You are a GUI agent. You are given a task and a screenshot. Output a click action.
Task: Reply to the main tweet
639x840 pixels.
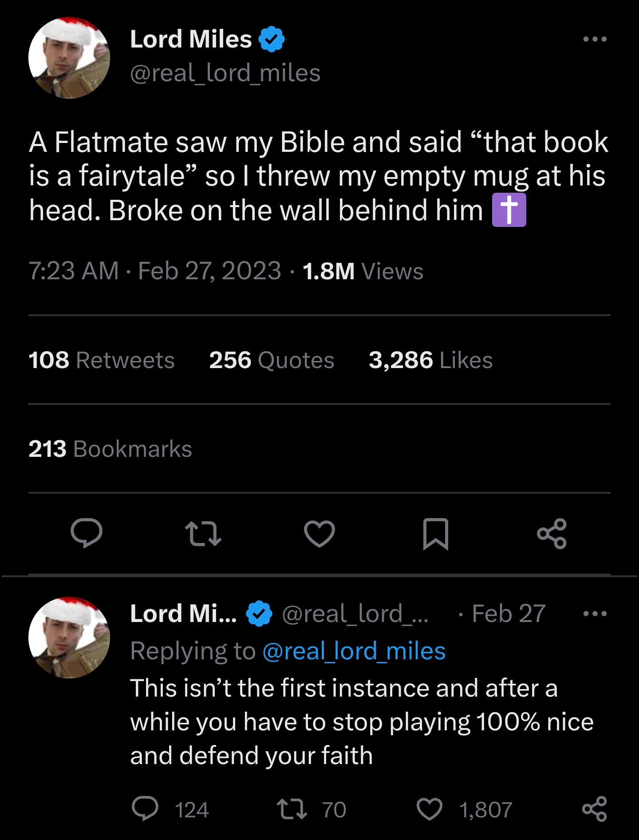point(87,533)
